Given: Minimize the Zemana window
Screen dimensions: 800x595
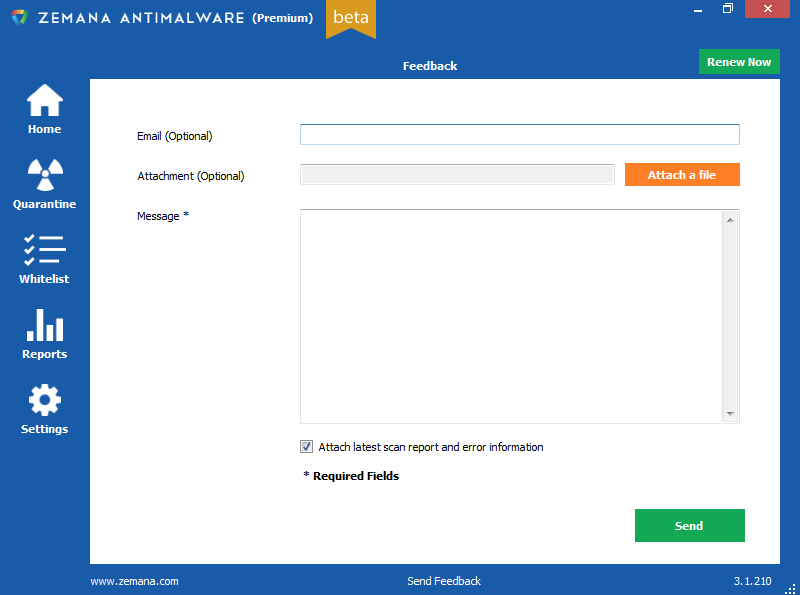Looking at the screenshot, I should coord(698,9).
